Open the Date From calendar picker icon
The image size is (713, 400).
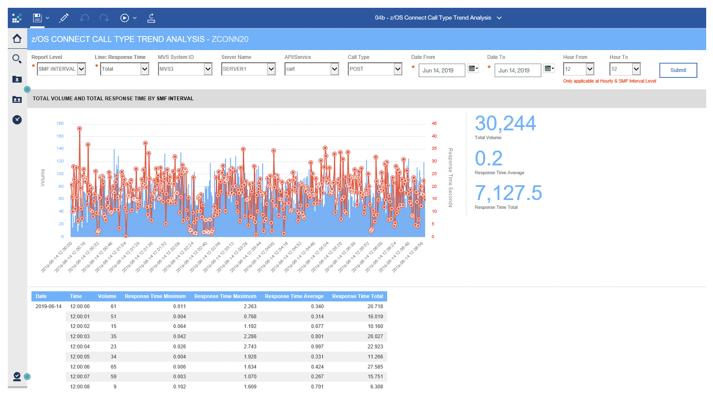click(x=472, y=70)
